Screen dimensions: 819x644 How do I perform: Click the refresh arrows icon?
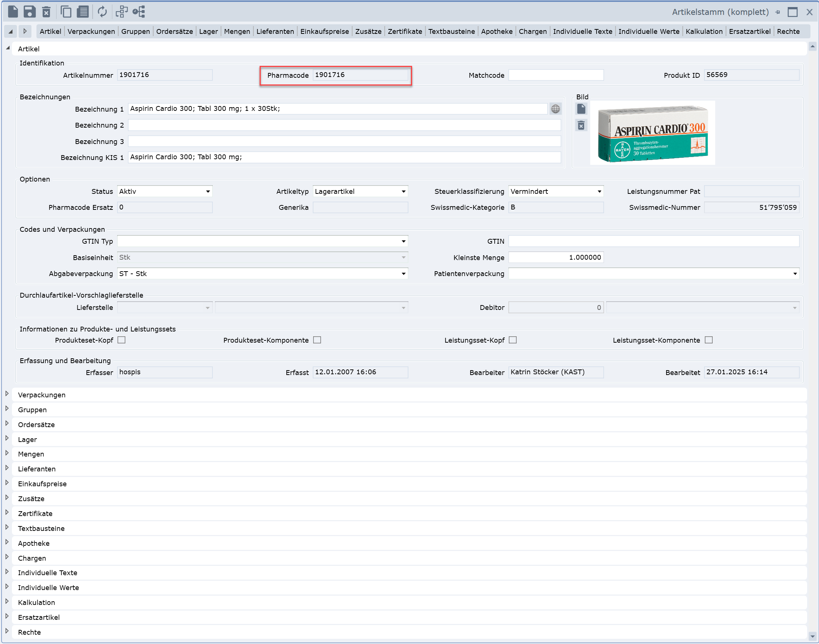102,12
